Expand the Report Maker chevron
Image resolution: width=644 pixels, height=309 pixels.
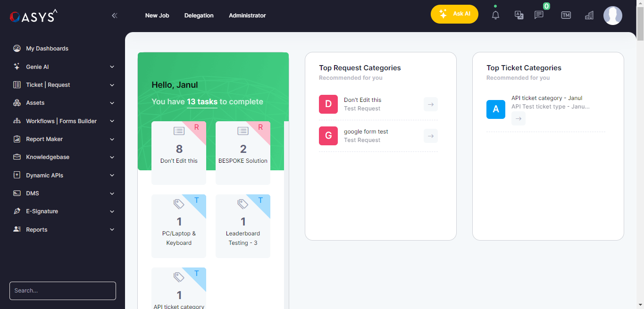[112, 139]
